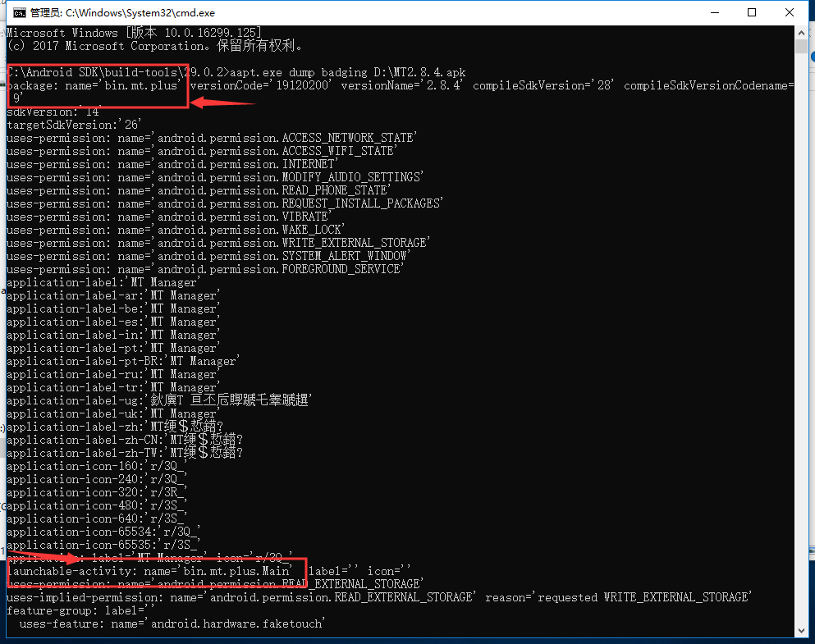815x644 pixels.
Task: Click the WAKE_LOCK permission line
Action: (x=176, y=230)
